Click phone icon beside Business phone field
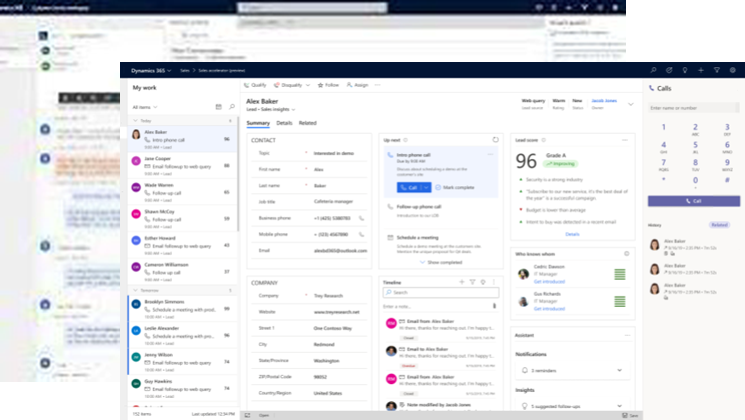Viewport: 745px width, 420px height. click(362, 217)
